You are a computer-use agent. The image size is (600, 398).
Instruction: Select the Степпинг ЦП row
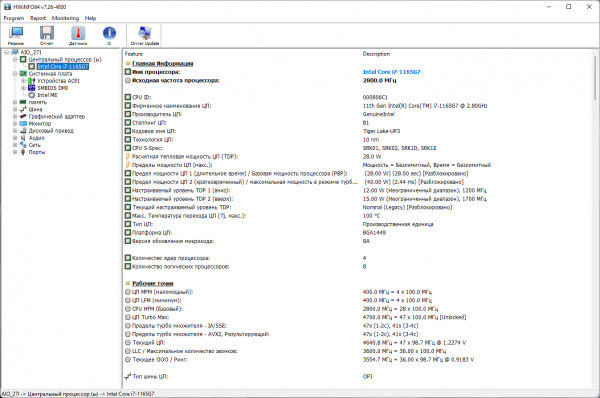point(357,122)
